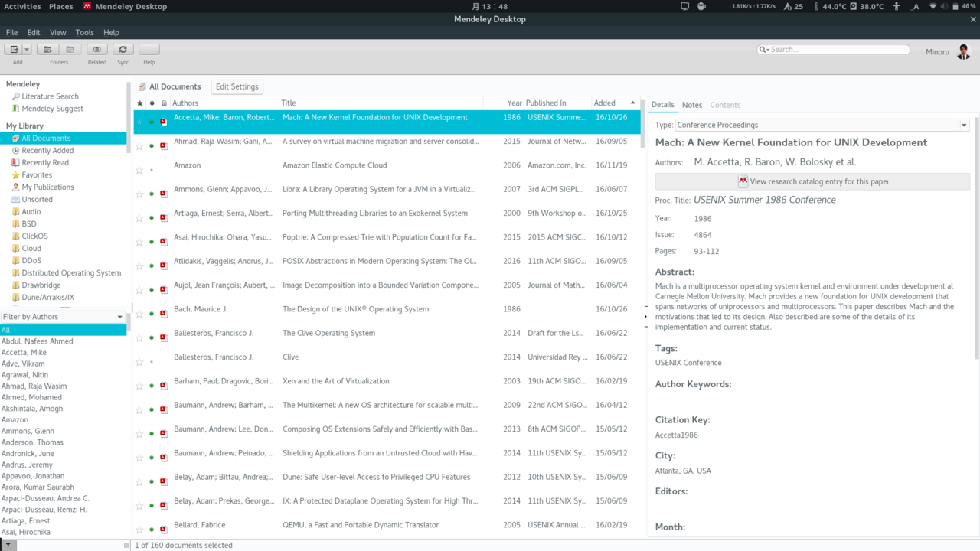
Task: Click the filter funnel icon in status bar
Action: pos(8,546)
